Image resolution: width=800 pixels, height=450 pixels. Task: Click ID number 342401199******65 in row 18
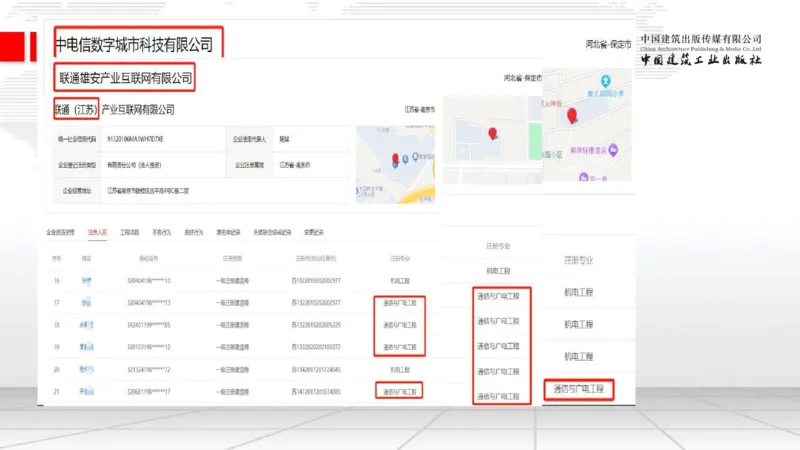tap(148, 324)
